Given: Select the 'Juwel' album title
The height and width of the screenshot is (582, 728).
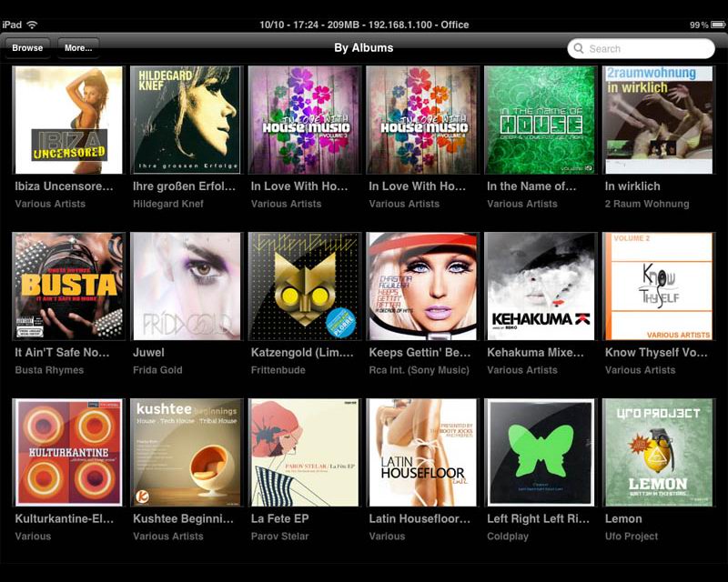Looking at the screenshot, I should pos(148,352).
